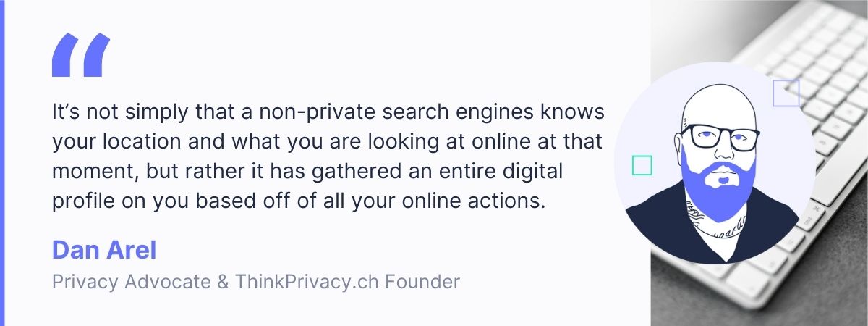
Task: Select the Dan Arel name heading
Action: pyautogui.click(x=104, y=251)
